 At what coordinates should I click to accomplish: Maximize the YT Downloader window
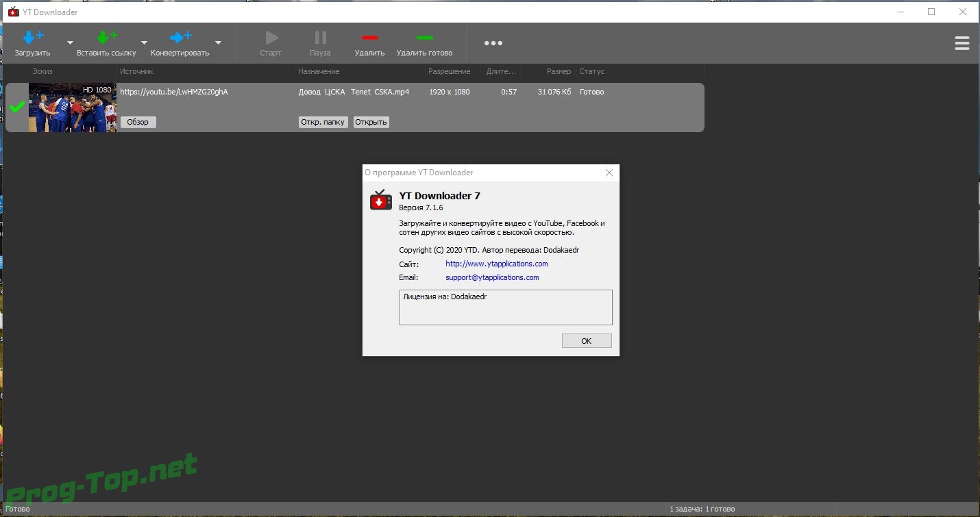pos(931,12)
